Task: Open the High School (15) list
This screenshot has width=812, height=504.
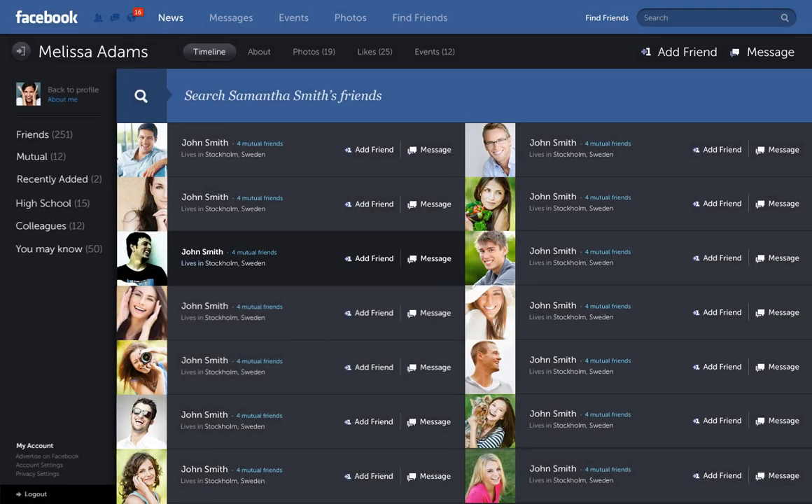Action: (52, 203)
